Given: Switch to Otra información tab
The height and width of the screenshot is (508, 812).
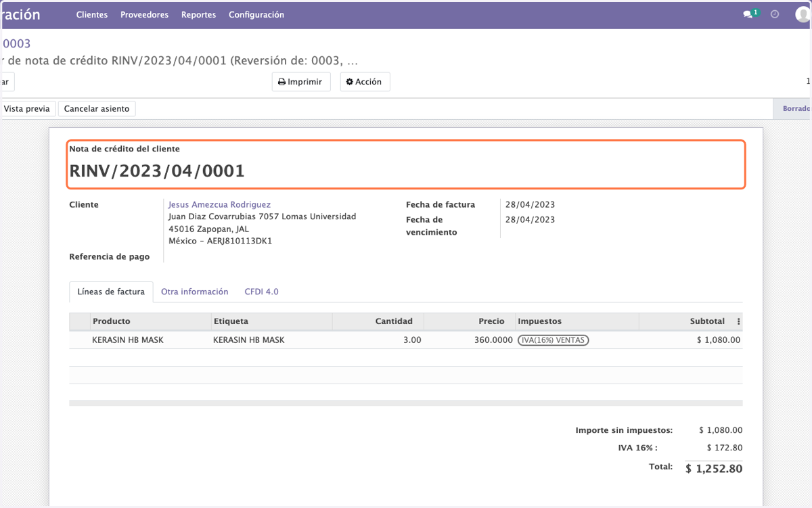Looking at the screenshot, I should (195, 292).
